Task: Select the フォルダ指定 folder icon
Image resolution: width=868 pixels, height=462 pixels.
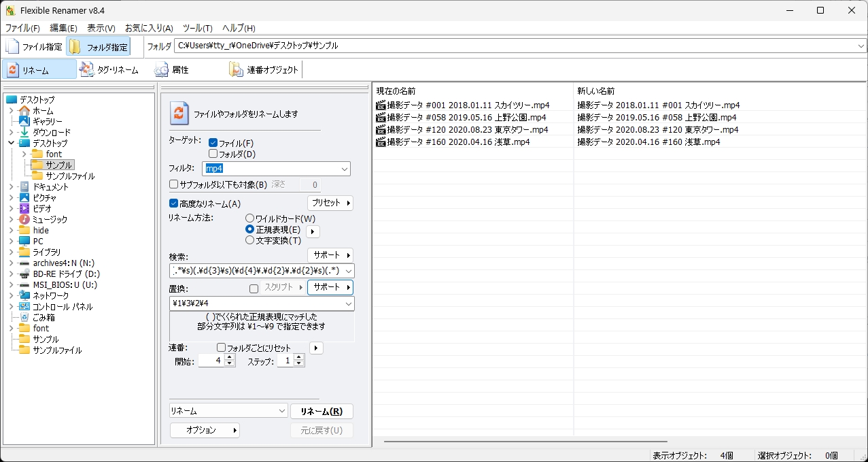Action: pyautogui.click(x=75, y=47)
